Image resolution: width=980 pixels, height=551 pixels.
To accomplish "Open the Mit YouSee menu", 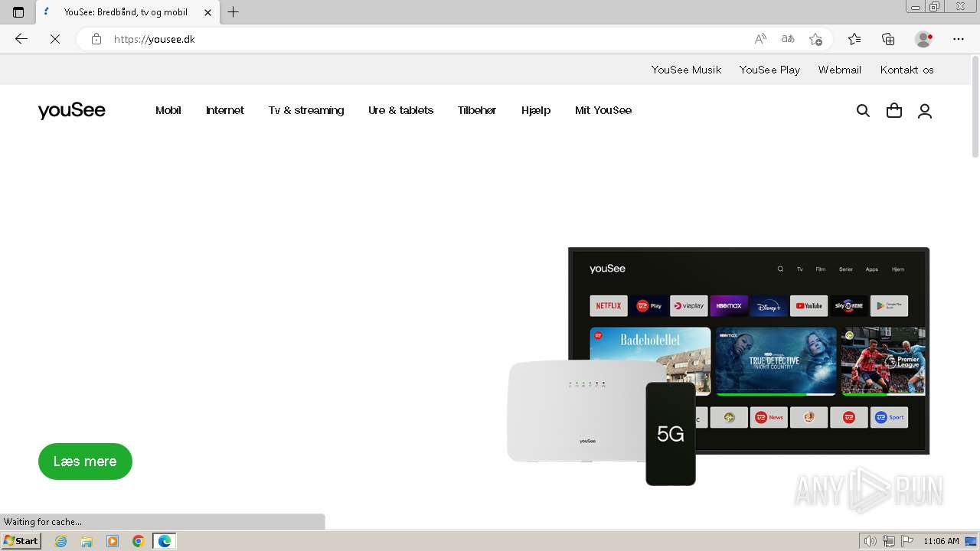I will (x=603, y=110).
